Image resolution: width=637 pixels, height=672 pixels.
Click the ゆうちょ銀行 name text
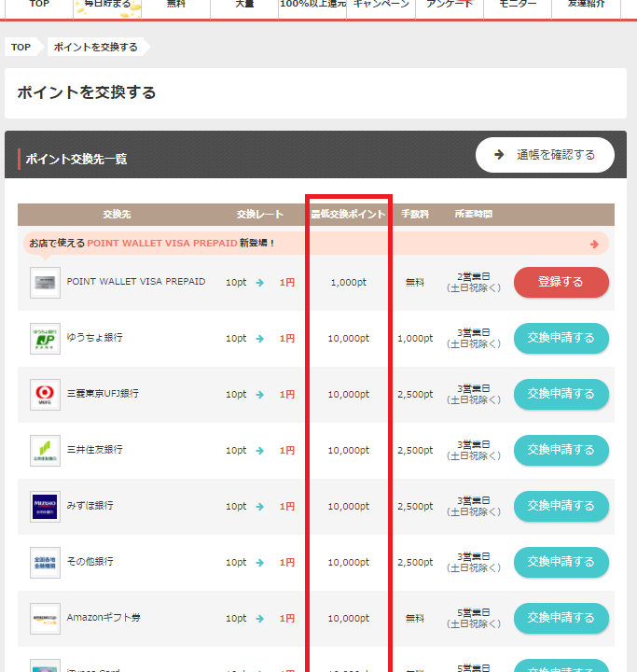click(x=95, y=338)
